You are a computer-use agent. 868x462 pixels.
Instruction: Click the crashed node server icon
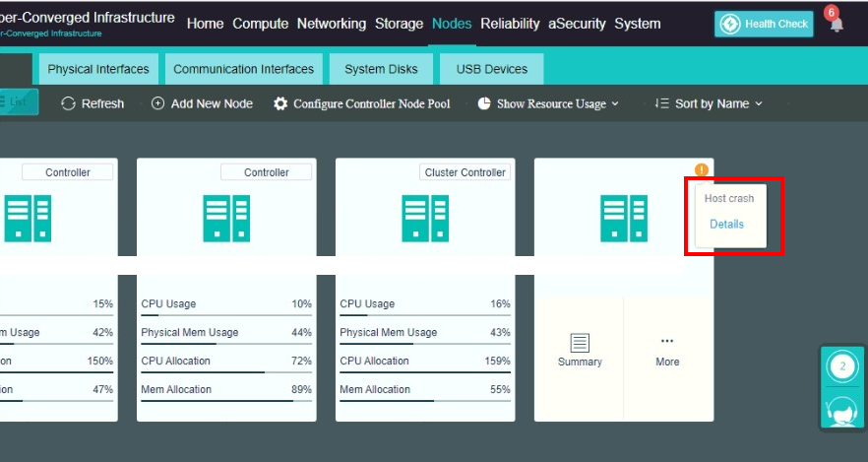pyautogui.click(x=624, y=219)
